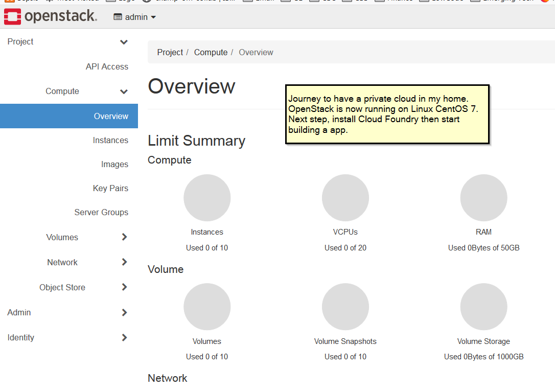The image size is (555, 392).
Task: Collapse the Compute section chevron
Action: (124, 91)
